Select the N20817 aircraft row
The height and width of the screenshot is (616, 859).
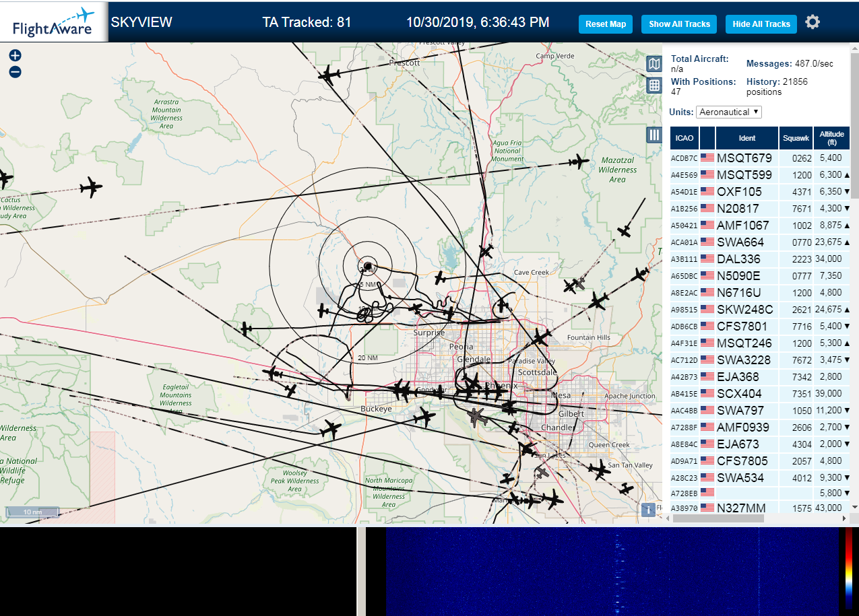tap(760, 208)
